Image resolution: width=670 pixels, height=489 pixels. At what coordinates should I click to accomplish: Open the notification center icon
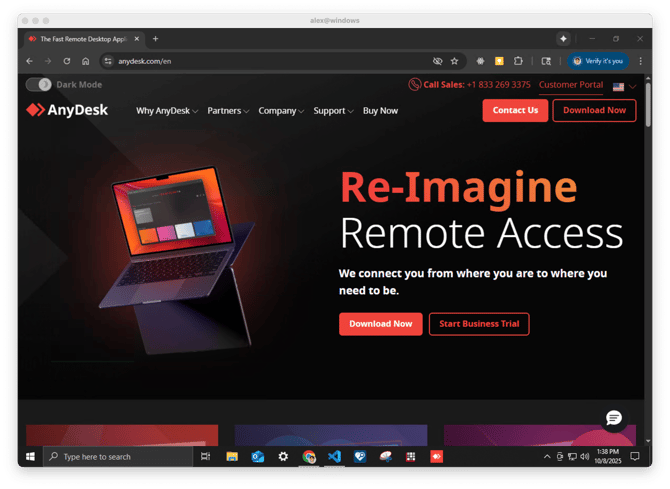tap(635, 457)
